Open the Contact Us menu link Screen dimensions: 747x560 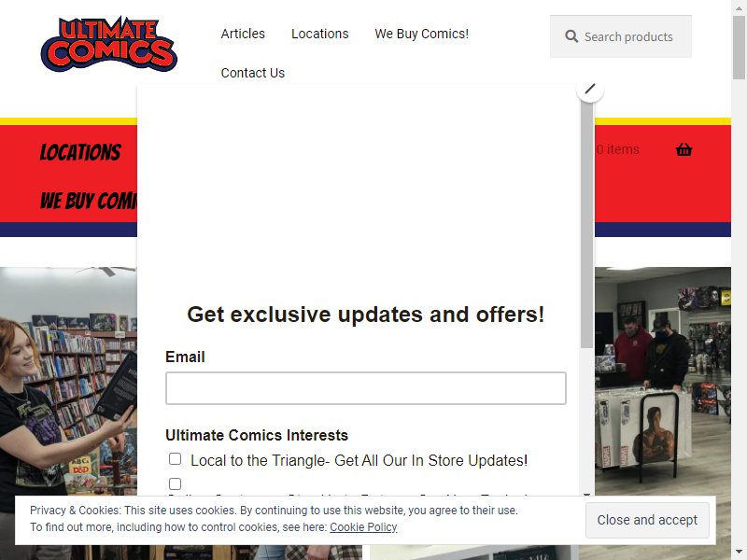[x=252, y=73]
